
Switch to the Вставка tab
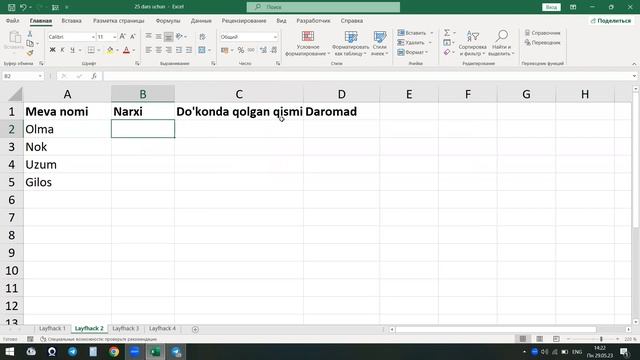click(71, 20)
